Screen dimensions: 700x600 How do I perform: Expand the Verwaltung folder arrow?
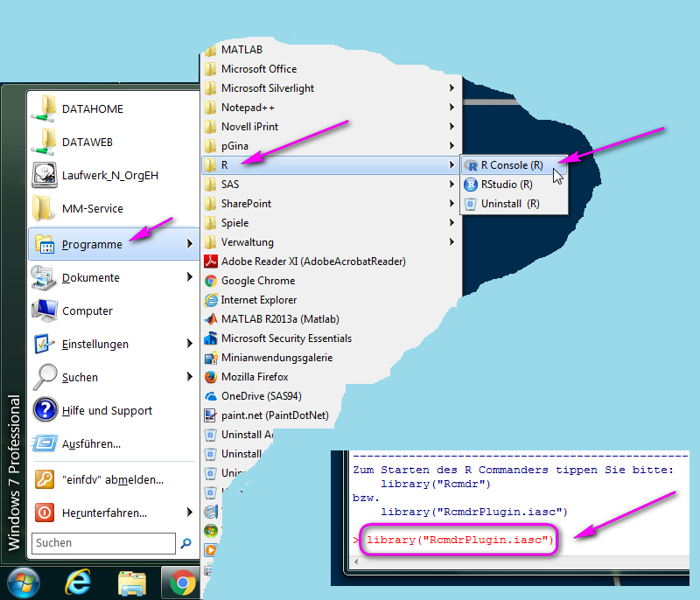pyautogui.click(x=451, y=241)
